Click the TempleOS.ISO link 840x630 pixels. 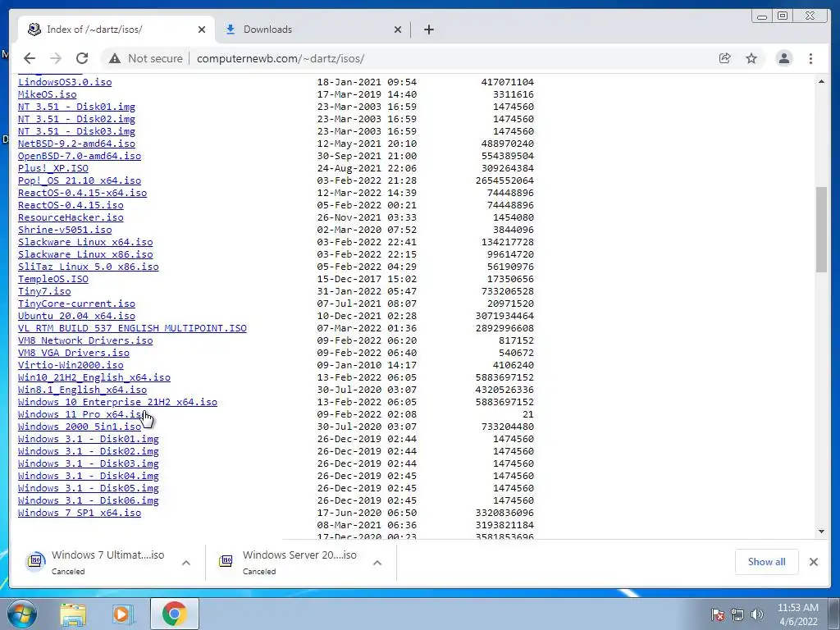pyautogui.click(x=53, y=279)
